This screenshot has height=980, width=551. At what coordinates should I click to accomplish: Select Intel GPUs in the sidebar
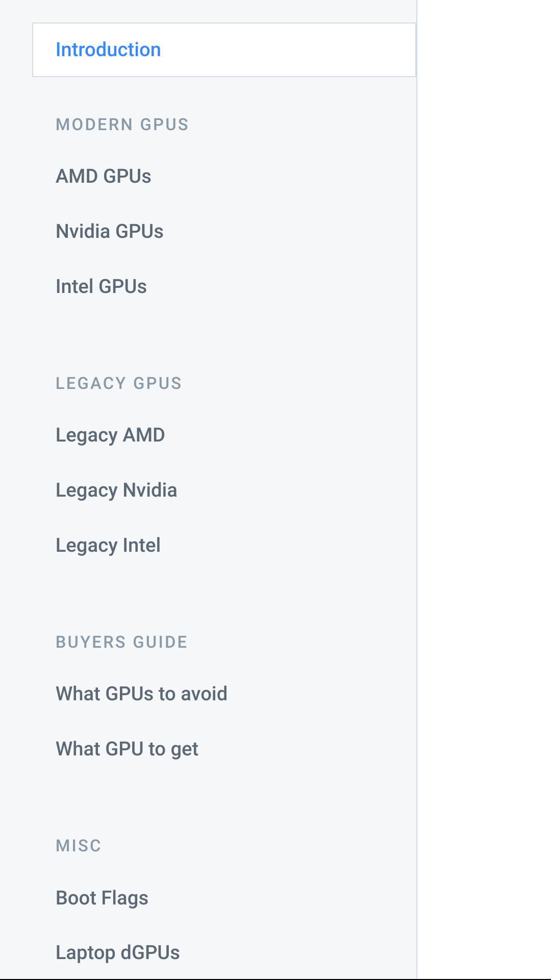click(x=101, y=286)
